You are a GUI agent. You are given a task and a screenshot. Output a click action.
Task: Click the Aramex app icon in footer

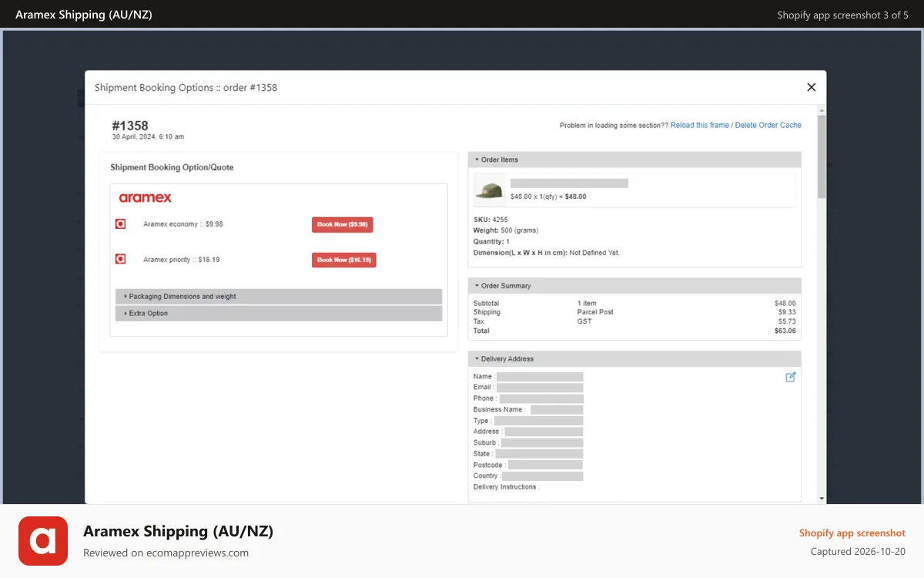coord(43,541)
